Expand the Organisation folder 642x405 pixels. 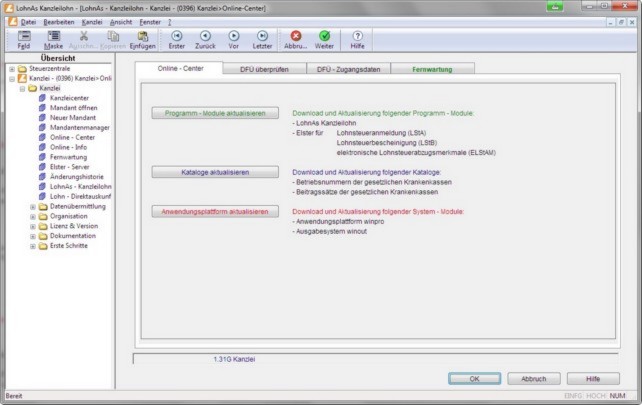[x=32, y=217]
